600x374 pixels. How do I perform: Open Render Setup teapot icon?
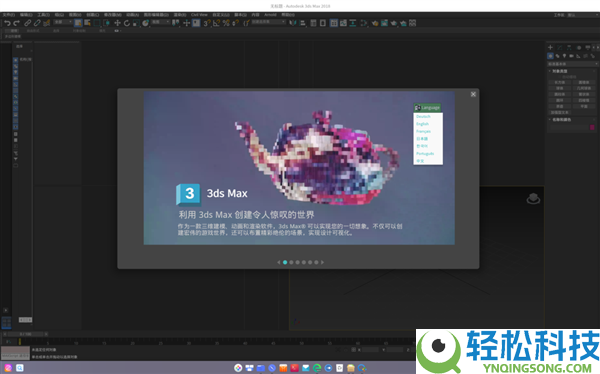[375, 23]
